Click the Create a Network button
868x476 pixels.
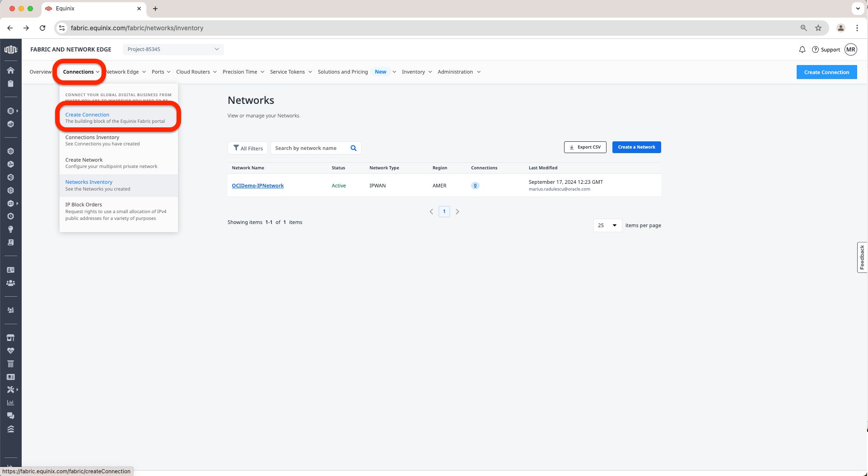pos(636,147)
